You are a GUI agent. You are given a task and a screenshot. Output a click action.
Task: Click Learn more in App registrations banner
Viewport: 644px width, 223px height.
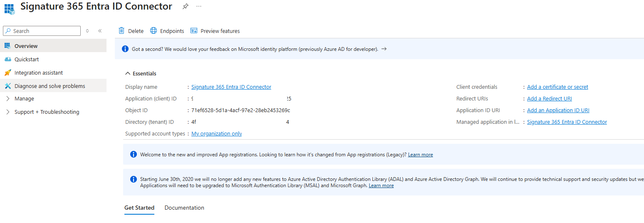(x=421, y=155)
